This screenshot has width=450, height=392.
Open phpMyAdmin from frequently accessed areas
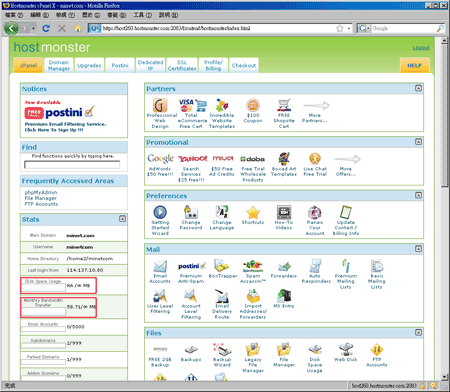tap(41, 192)
